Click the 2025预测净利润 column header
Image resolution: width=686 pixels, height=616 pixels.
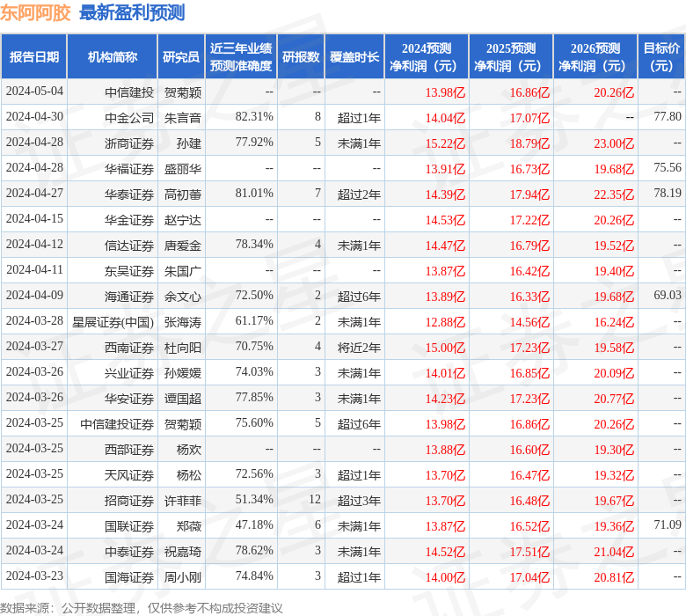511,57
